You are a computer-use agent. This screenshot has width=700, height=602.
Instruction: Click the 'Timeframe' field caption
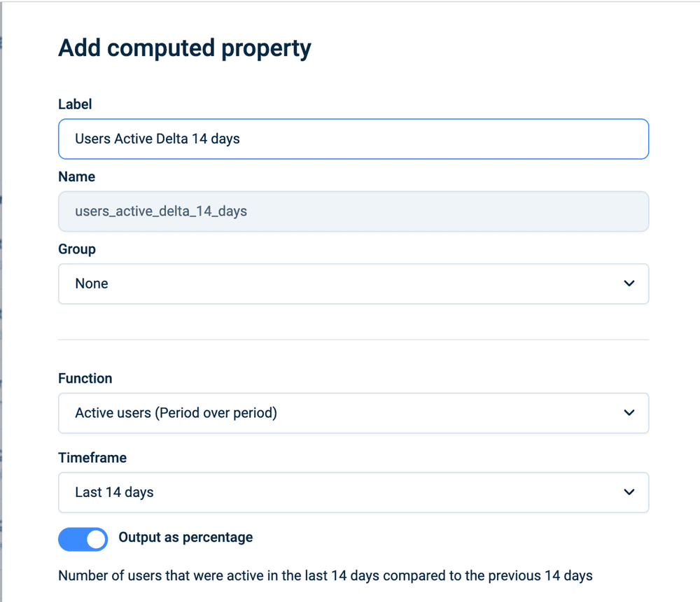coord(92,458)
